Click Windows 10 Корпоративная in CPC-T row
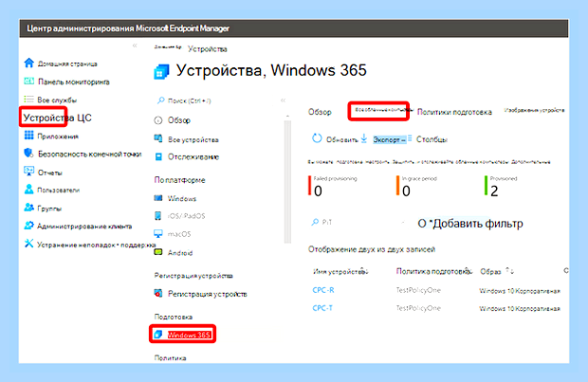Image resolution: width=588 pixels, height=382 pixels. [520, 308]
